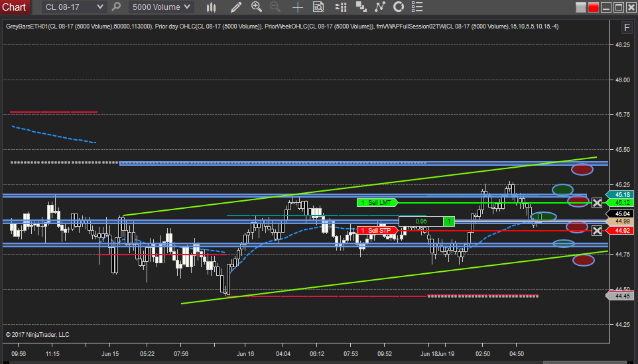
Task: Click the zoom in magnifier icon
Action: point(257,7)
